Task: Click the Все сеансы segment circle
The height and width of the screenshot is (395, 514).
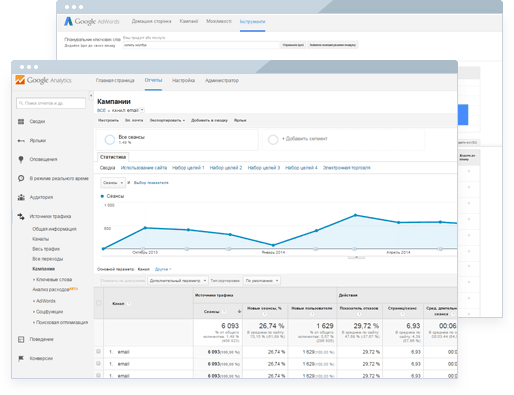Action: point(110,140)
